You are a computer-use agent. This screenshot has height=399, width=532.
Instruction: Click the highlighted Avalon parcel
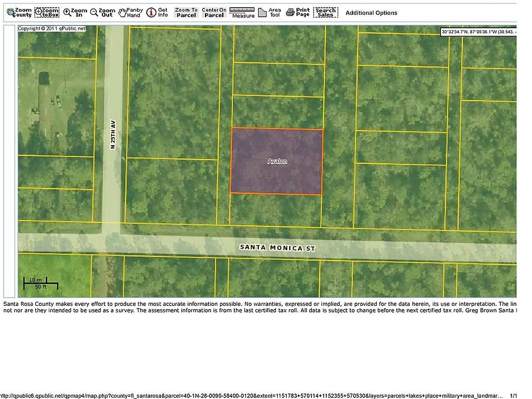point(277,161)
